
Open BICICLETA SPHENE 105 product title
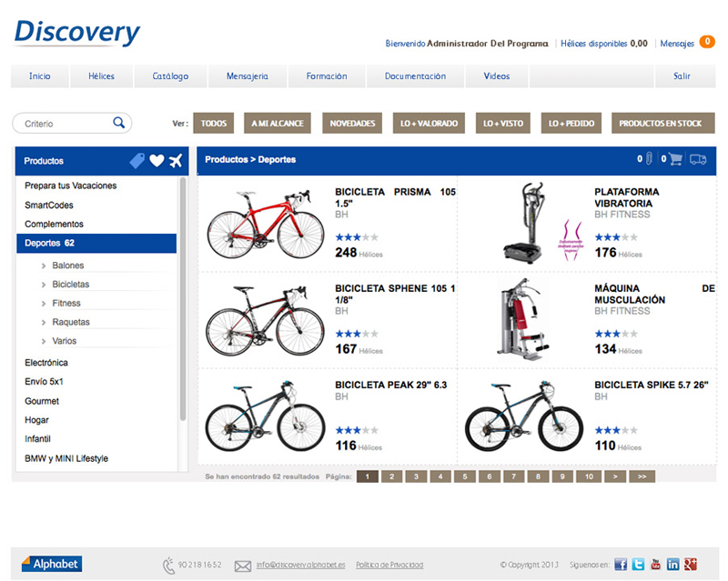coord(395,294)
